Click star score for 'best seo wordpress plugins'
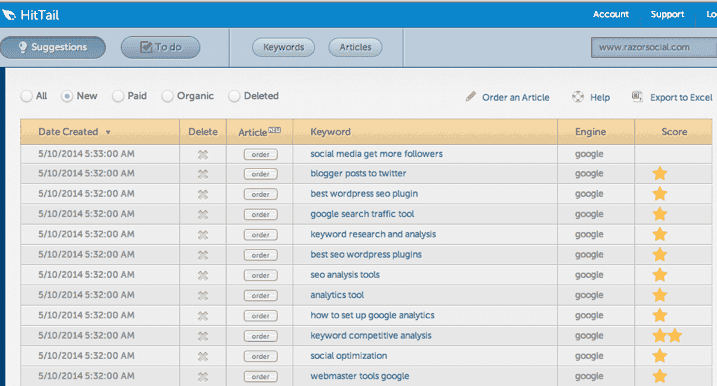Viewport: 717px width, 386px height. tap(660, 254)
